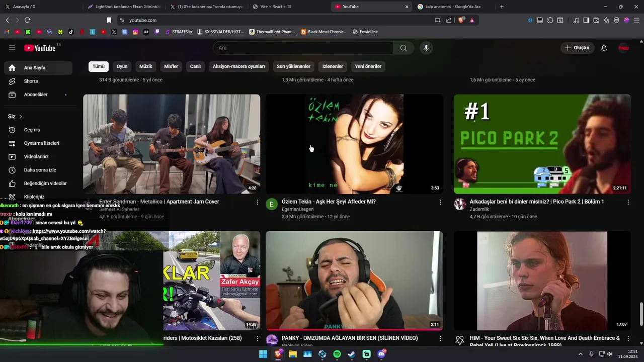
Task: Open Oynatma listeleri in sidebar
Action: [x=38, y=143]
